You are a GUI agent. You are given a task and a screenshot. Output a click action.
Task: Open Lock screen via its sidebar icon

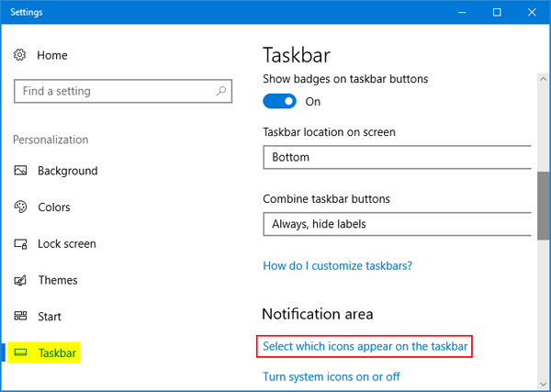[x=20, y=244]
